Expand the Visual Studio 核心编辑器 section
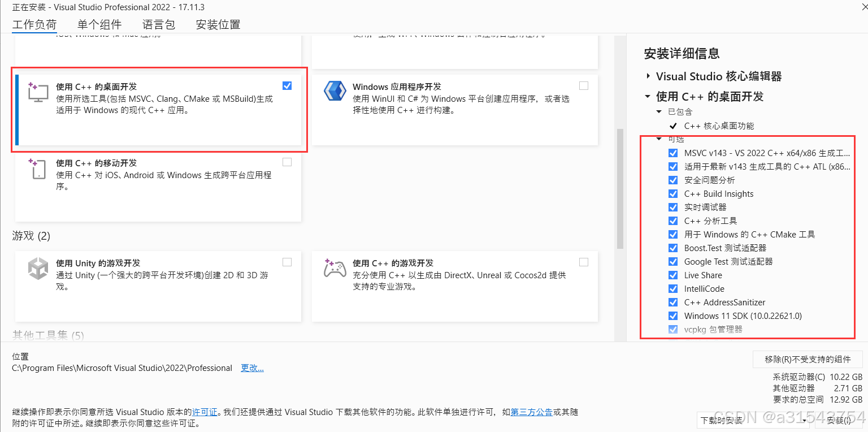Viewport: 868px width, 432px height. (x=648, y=76)
